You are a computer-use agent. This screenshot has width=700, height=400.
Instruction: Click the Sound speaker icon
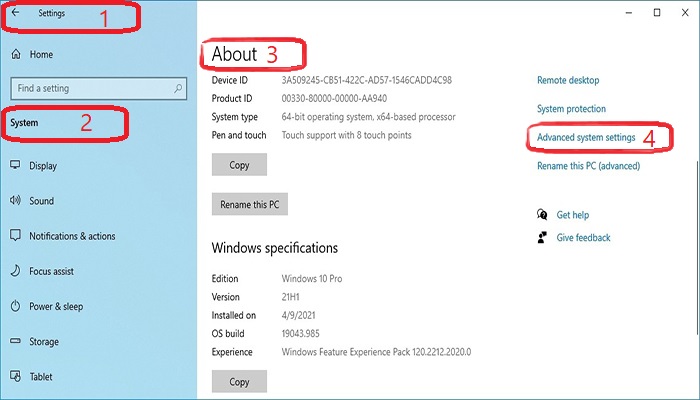15,200
